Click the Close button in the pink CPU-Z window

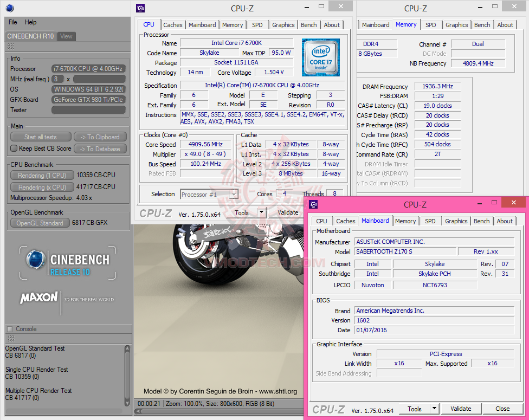[x=503, y=409]
